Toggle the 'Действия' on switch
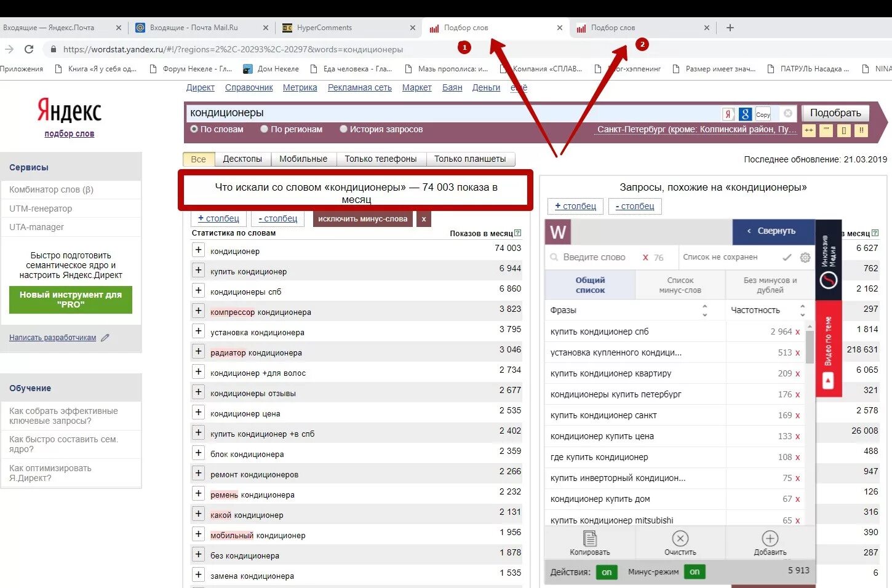Screen dimensions: 892x588 pos(607,572)
